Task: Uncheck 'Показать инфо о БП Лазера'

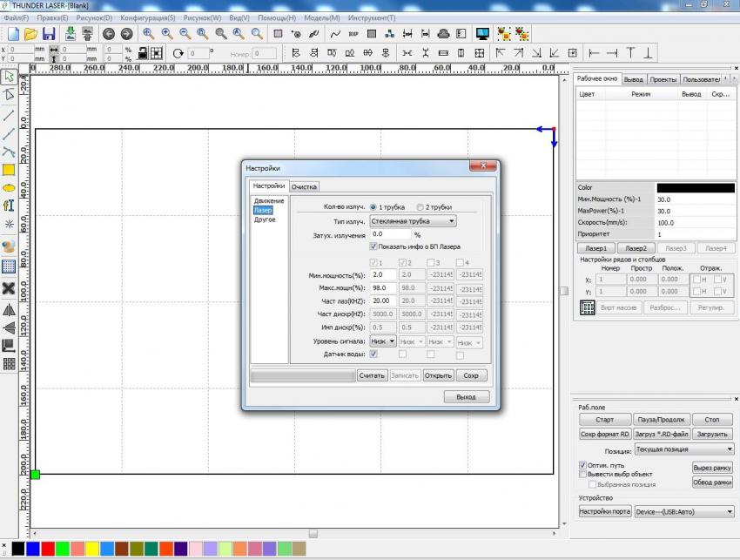Action: tap(374, 246)
